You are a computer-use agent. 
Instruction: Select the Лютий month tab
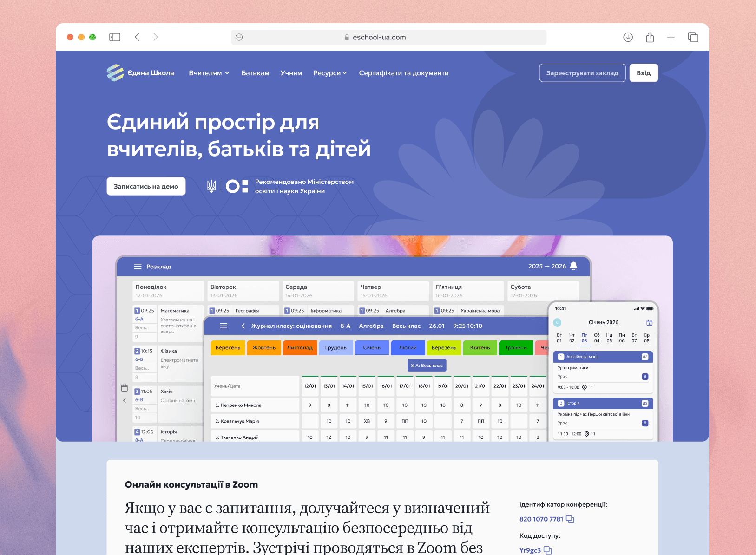tap(408, 347)
